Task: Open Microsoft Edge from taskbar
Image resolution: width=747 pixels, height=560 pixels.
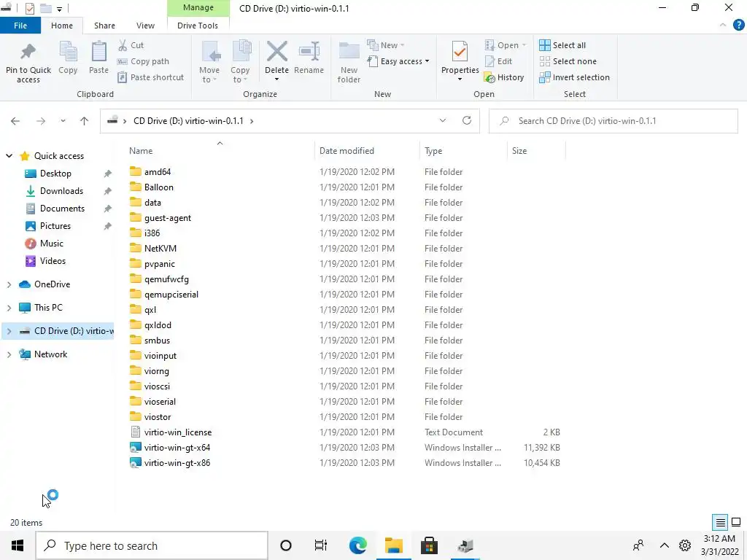Action: [357, 545]
